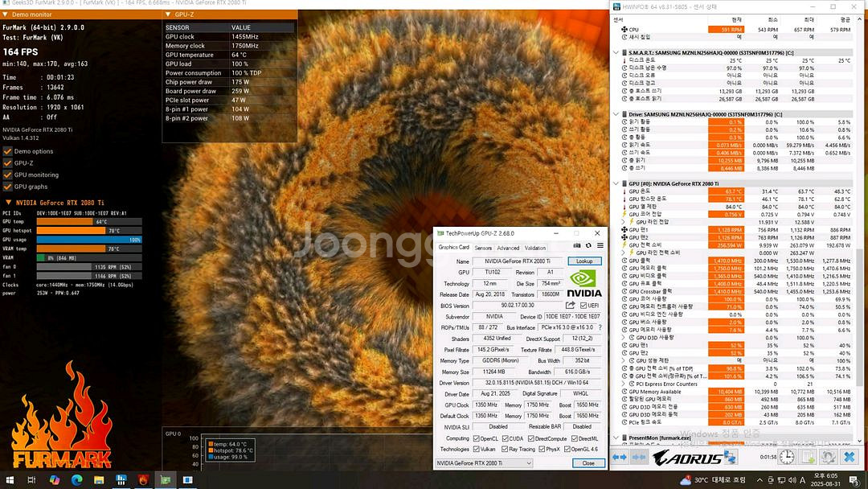
Task: Toggle Vulkan checkbox in GPU-Z
Action: pyautogui.click(x=476, y=449)
